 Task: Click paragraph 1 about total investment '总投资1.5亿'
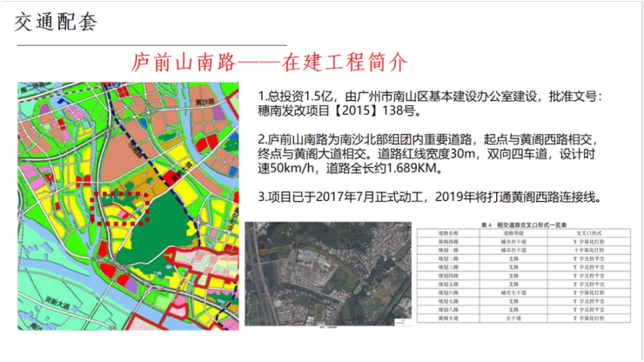(430, 104)
